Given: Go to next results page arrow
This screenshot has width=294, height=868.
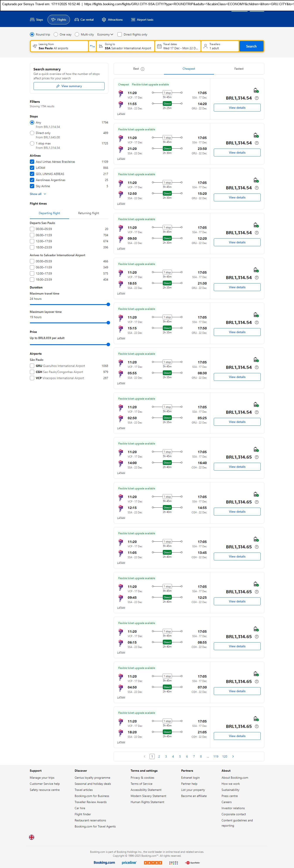Looking at the screenshot, I should click(x=233, y=756).
